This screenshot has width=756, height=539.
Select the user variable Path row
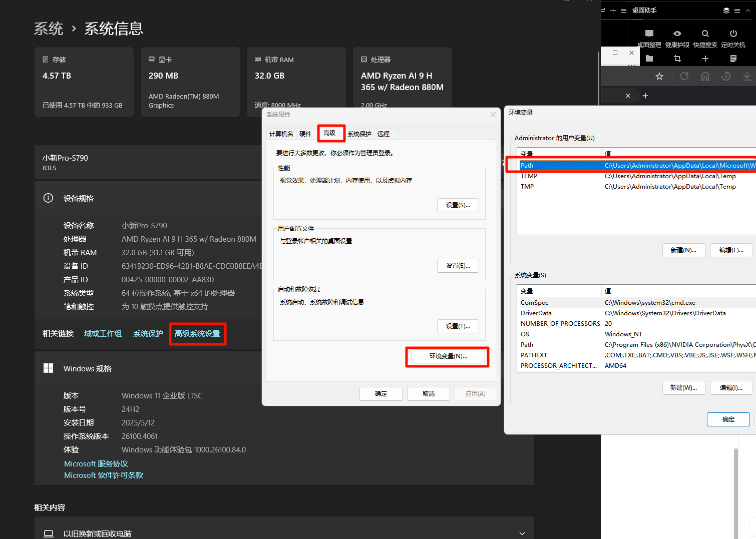point(637,165)
